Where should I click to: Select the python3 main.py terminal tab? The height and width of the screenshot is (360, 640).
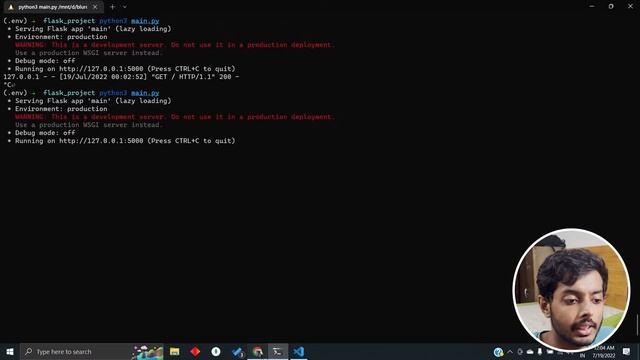click(52, 7)
